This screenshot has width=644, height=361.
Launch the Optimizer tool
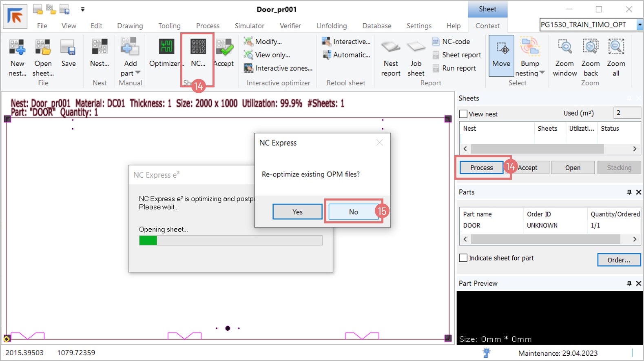pos(166,48)
